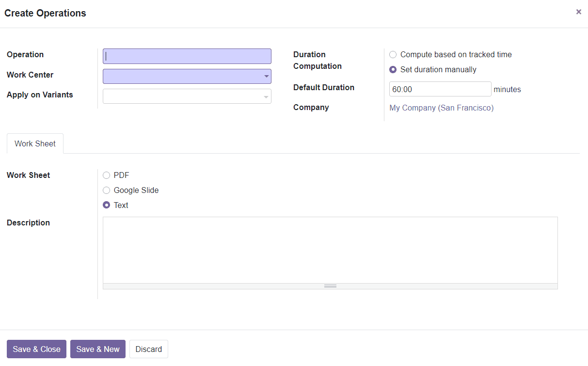Open the Work Center dropdown
The height and width of the screenshot is (366, 588).
266,76
